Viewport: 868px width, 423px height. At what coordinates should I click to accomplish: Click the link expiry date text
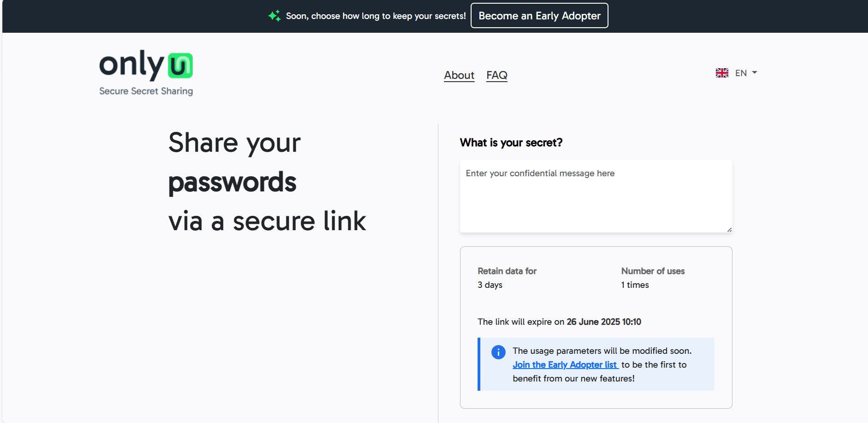604,322
